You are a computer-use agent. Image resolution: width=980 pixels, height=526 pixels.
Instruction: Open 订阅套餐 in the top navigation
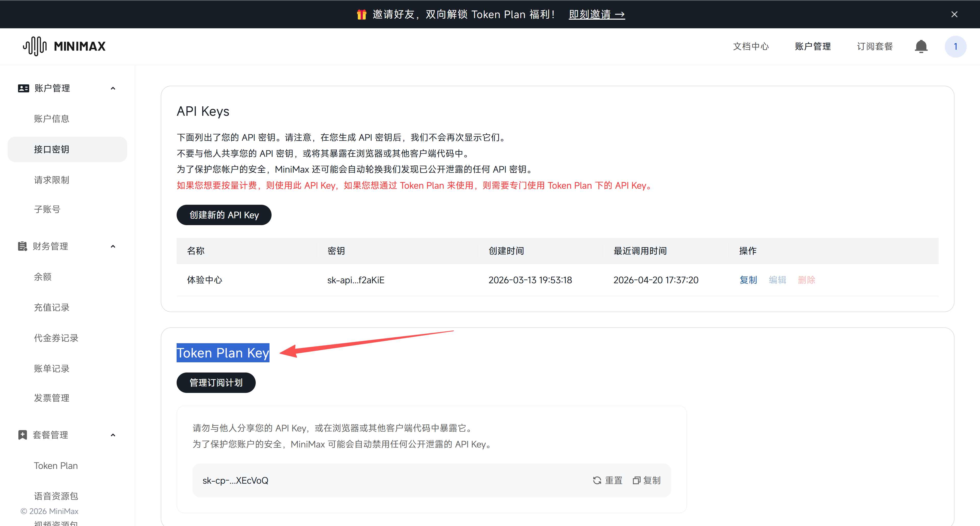875,46
